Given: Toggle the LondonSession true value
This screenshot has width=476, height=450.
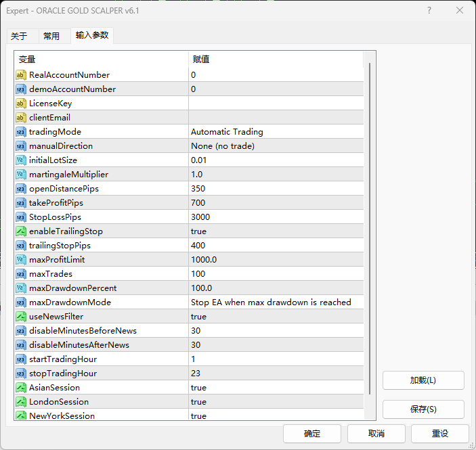Looking at the screenshot, I should pyautogui.click(x=276, y=402).
